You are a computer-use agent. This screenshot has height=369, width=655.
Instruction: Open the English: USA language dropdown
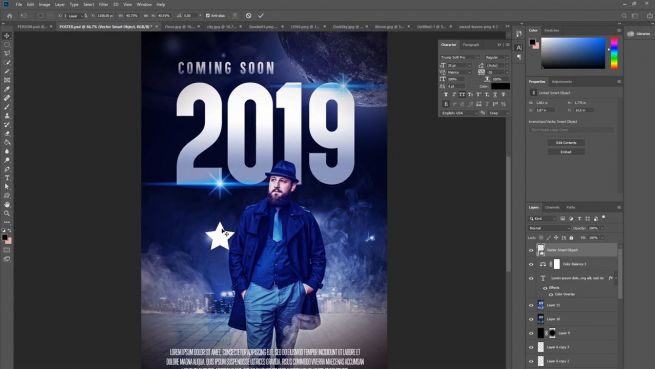pos(459,113)
